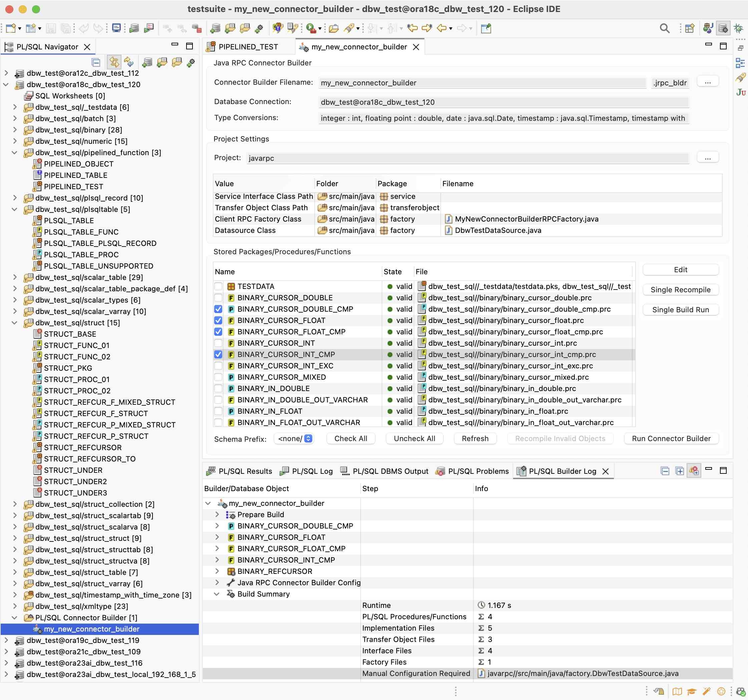Enable the TESTDATA package checkbox
This screenshot has height=700, width=748.
coord(218,286)
